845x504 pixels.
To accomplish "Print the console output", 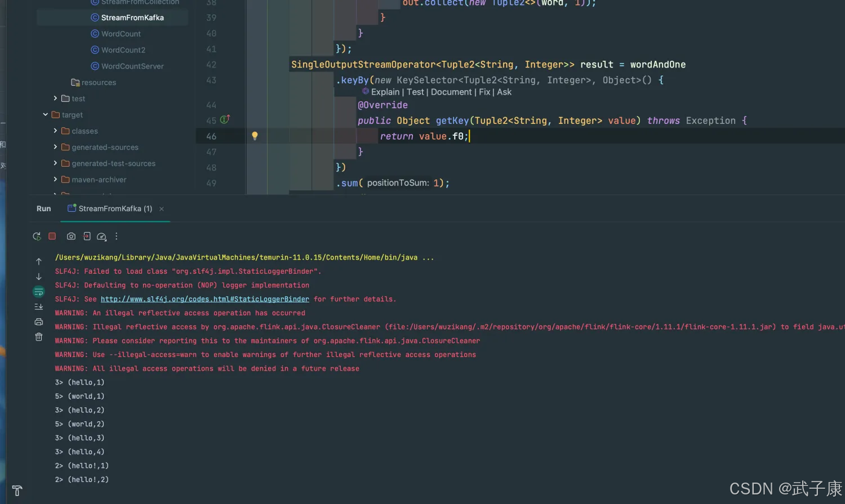I will pyautogui.click(x=39, y=322).
